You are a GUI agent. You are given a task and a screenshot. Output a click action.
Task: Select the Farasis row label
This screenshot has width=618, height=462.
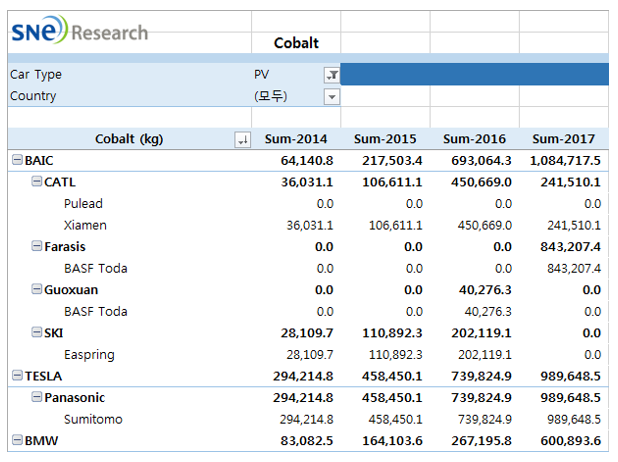(65, 247)
